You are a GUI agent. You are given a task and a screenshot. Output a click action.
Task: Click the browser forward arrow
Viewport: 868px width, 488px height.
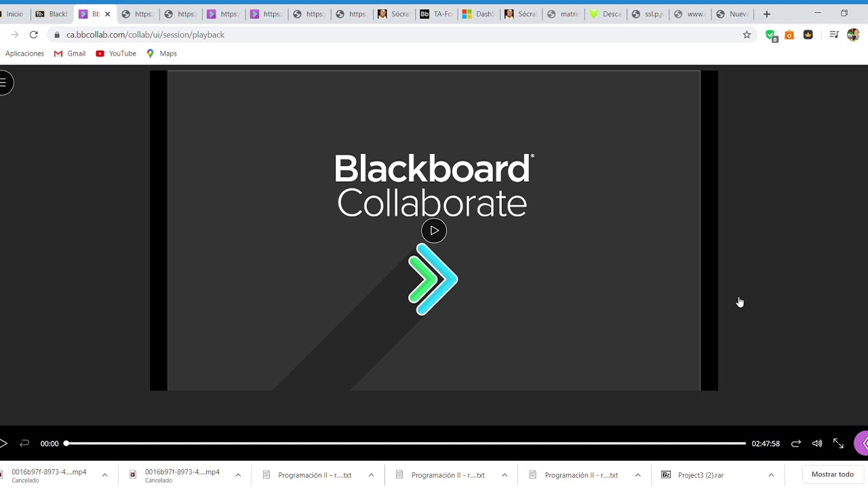click(14, 35)
